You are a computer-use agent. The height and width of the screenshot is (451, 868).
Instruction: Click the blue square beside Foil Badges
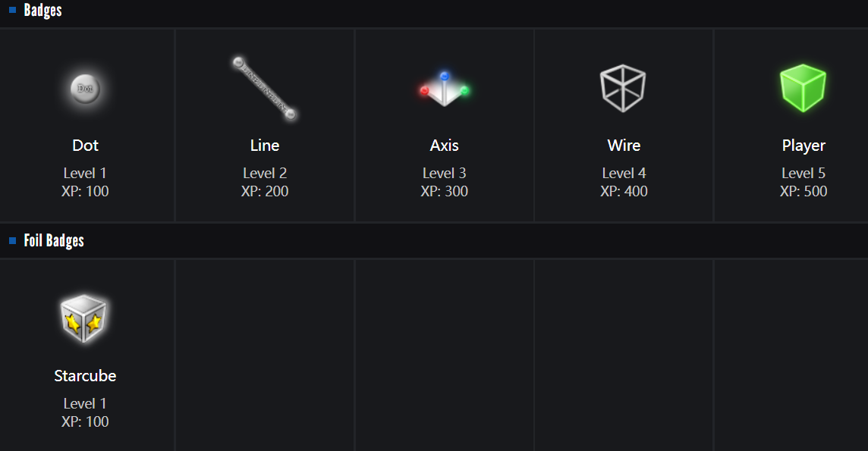(x=12, y=241)
